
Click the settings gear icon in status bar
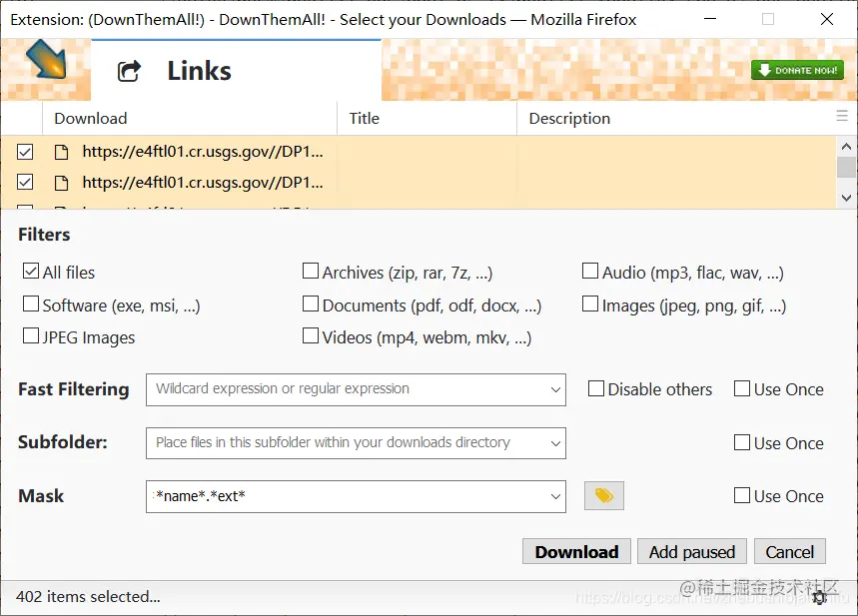pos(819,597)
